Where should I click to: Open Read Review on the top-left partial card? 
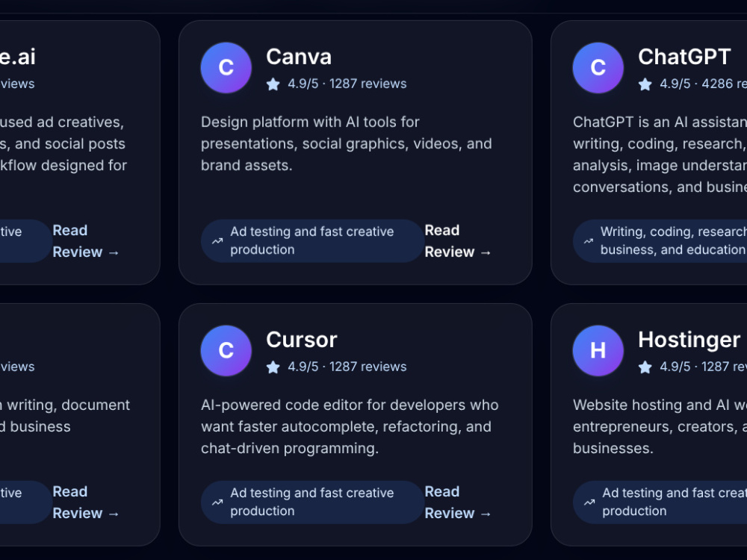pos(85,241)
